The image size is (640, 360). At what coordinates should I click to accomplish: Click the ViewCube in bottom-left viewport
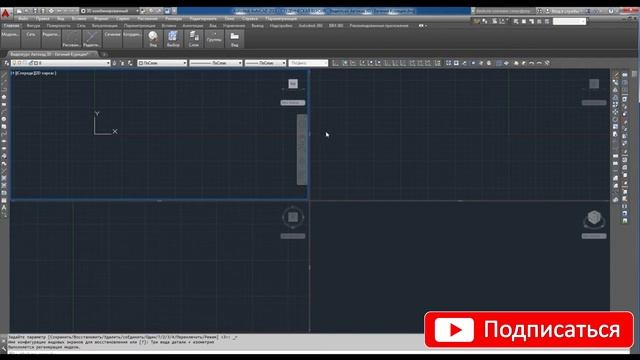click(293, 217)
